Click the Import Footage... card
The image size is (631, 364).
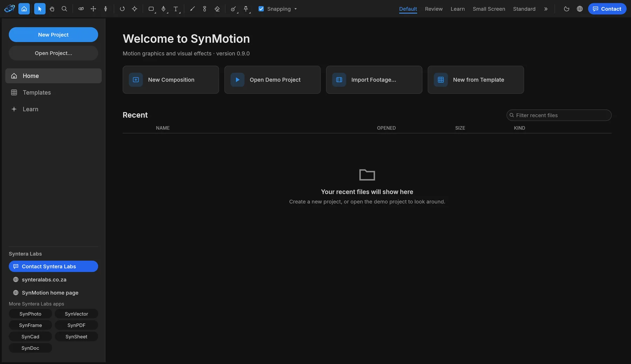[374, 80]
